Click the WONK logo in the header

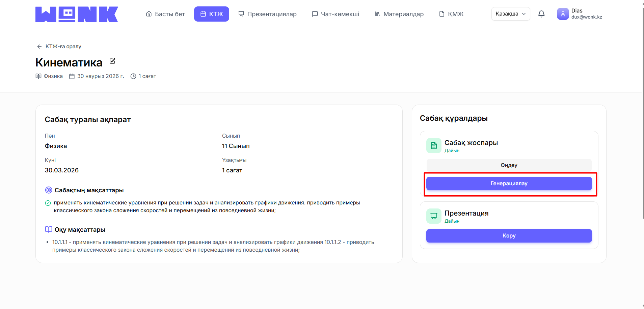pyautogui.click(x=77, y=14)
